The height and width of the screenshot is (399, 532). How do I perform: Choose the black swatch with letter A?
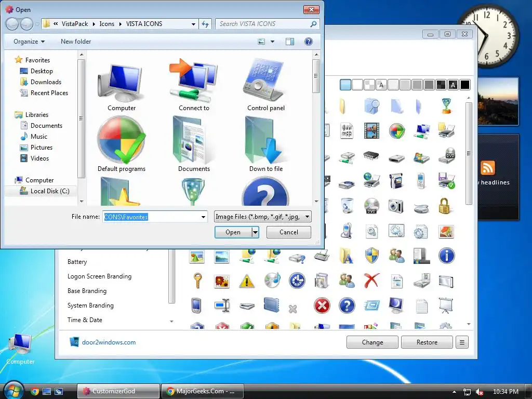coord(453,85)
